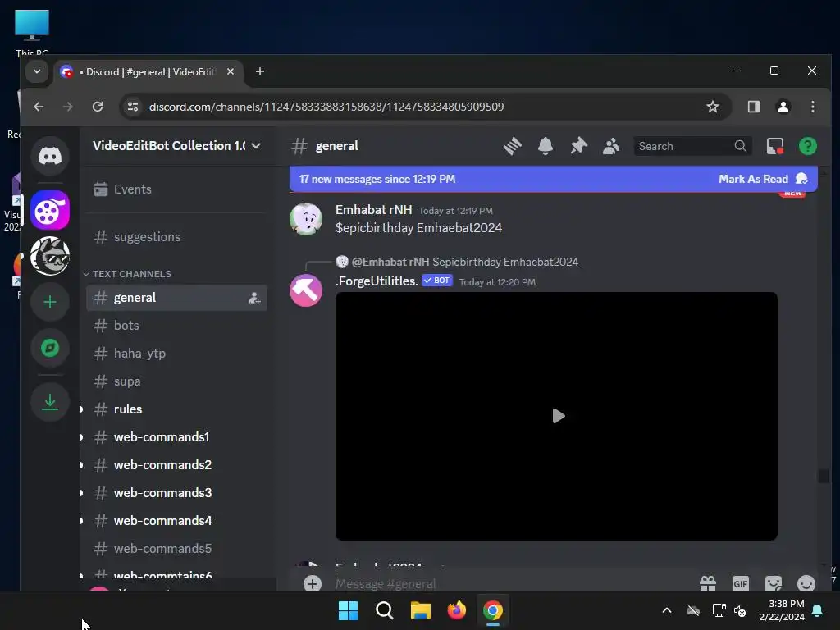The image size is (840, 630).
Task: Click Emhabat rNH's avatar
Action: [x=306, y=218]
